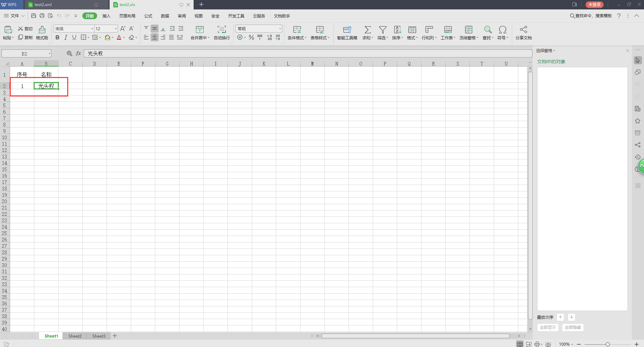This screenshot has width=644, height=347.
Task: Click the Find (查找) magnifier icon
Action: point(488,30)
